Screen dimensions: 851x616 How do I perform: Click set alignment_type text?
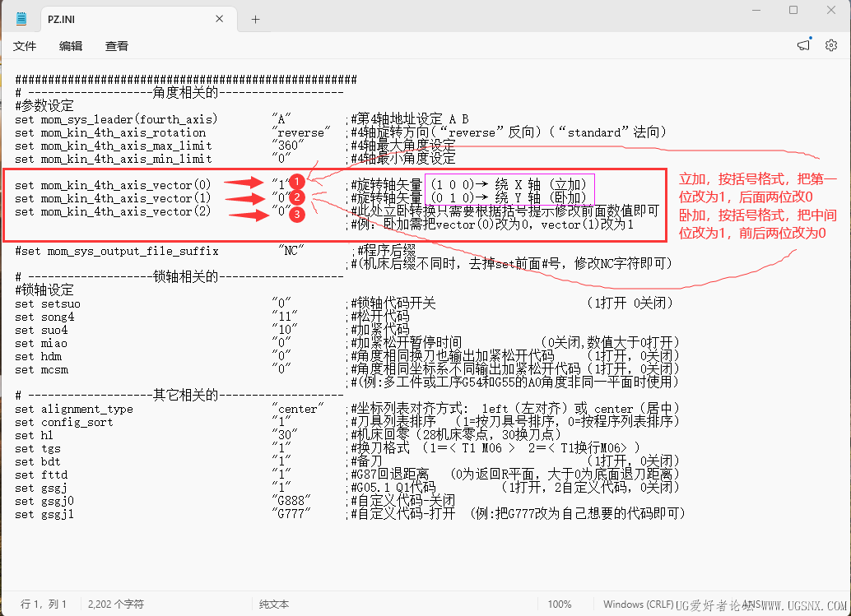click(74, 409)
